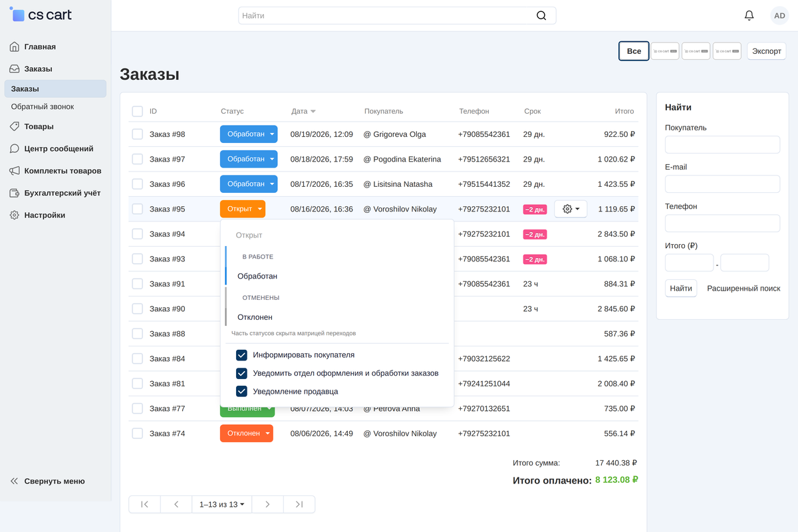Click the total 2 845.60 ₽ for Заказ #90
Viewport: 798px width, 532px height.
(616, 309)
